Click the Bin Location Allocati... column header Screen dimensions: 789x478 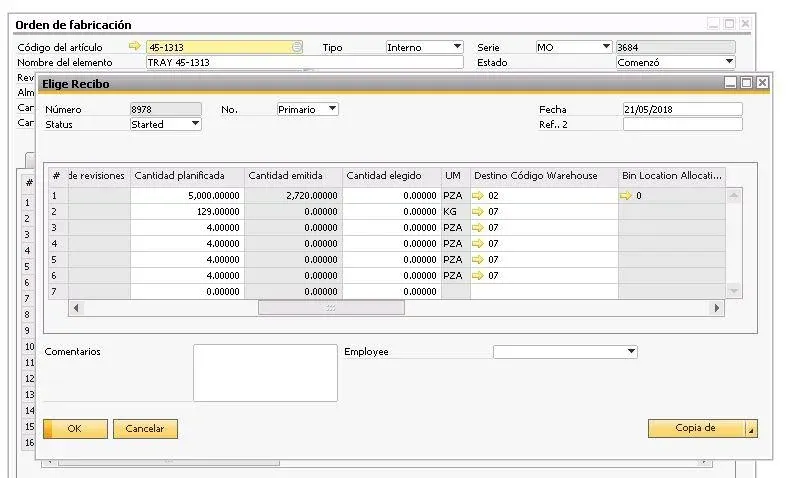coord(672,176)
